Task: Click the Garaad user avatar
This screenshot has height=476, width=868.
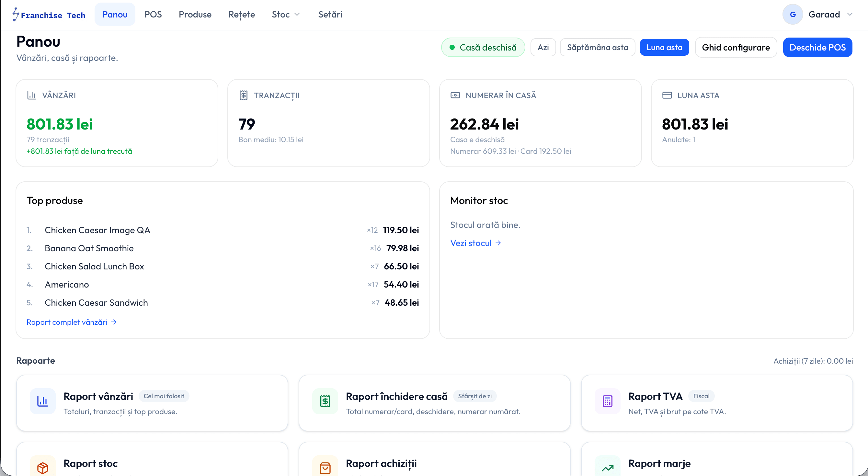Action: point(793,15)
